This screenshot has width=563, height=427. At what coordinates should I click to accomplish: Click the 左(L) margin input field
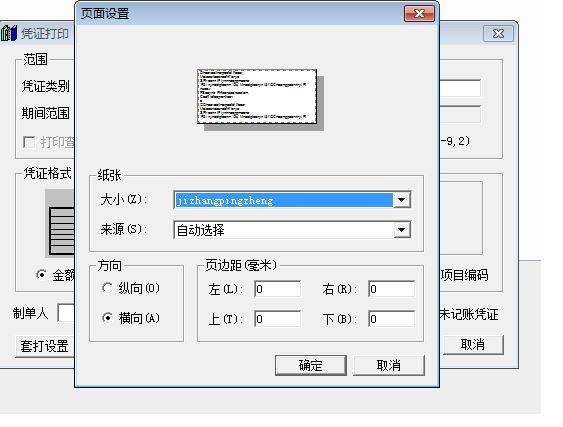click(x=278, y=289)
